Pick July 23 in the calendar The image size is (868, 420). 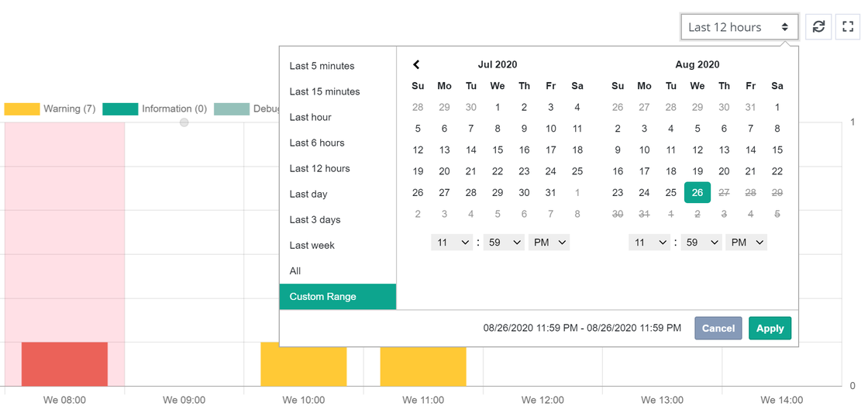524,171
